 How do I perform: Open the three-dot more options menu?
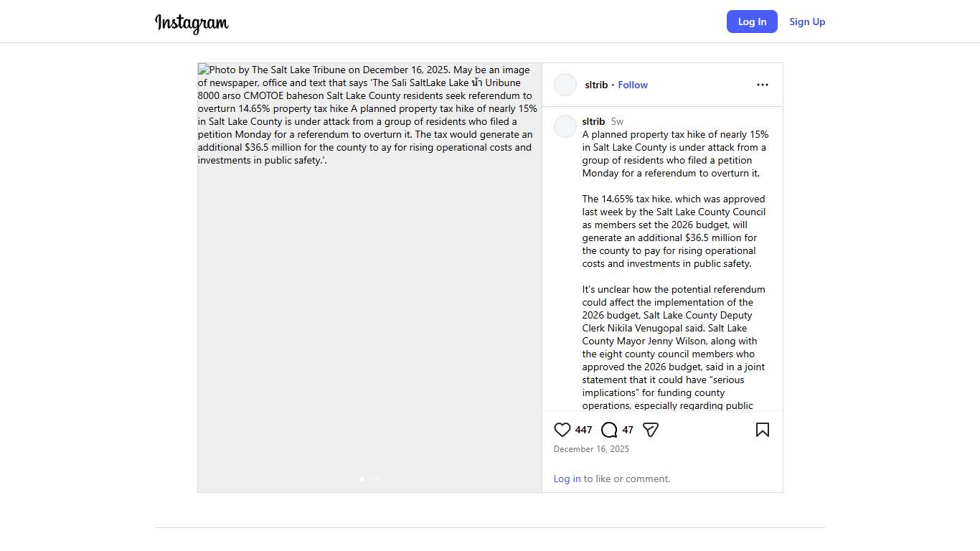(762, 85)
